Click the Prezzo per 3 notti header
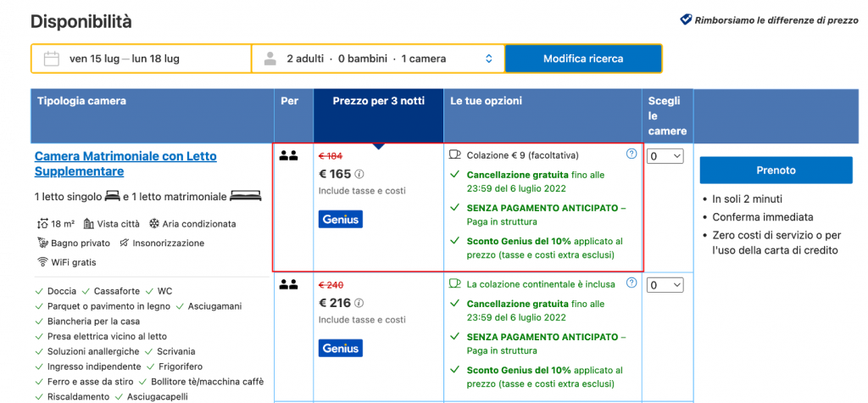This screenshot has height=403, width=868. pos(378,101)
